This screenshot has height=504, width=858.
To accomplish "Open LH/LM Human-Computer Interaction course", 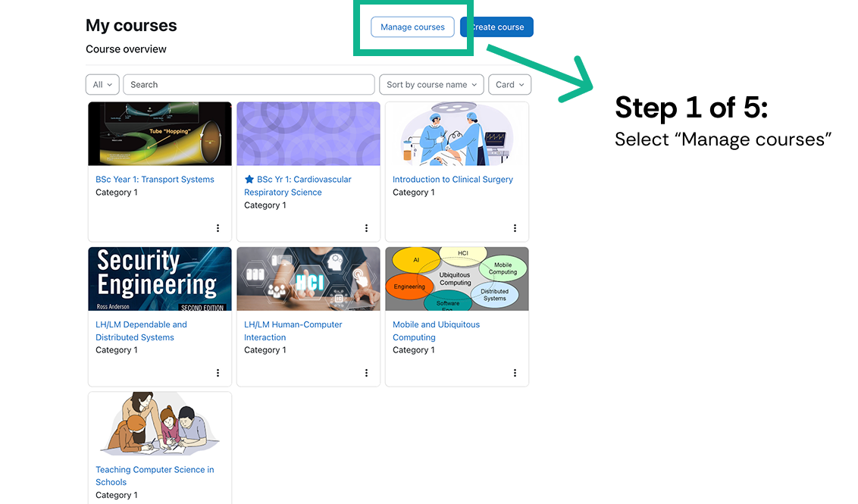I will 293,330.
